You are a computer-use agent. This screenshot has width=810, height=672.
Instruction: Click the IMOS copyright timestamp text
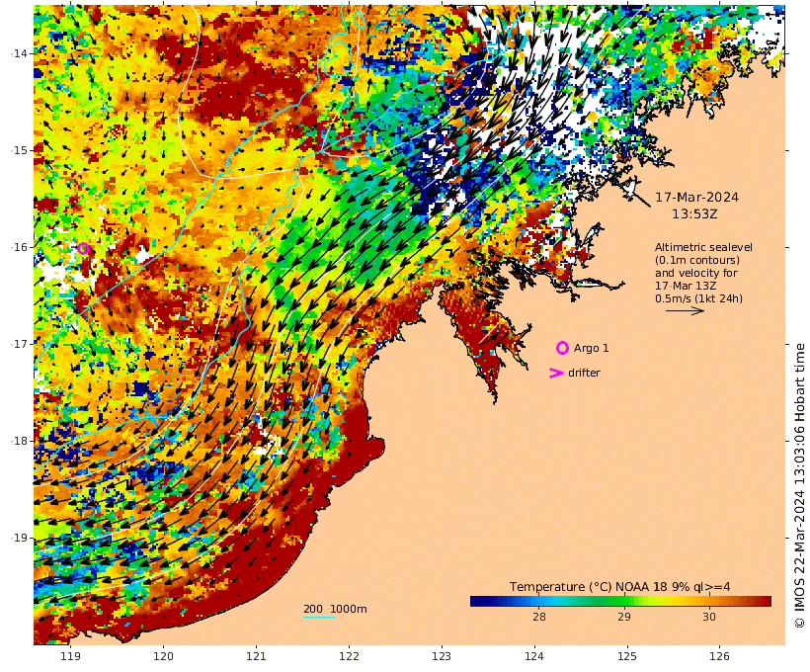(800, 485)
